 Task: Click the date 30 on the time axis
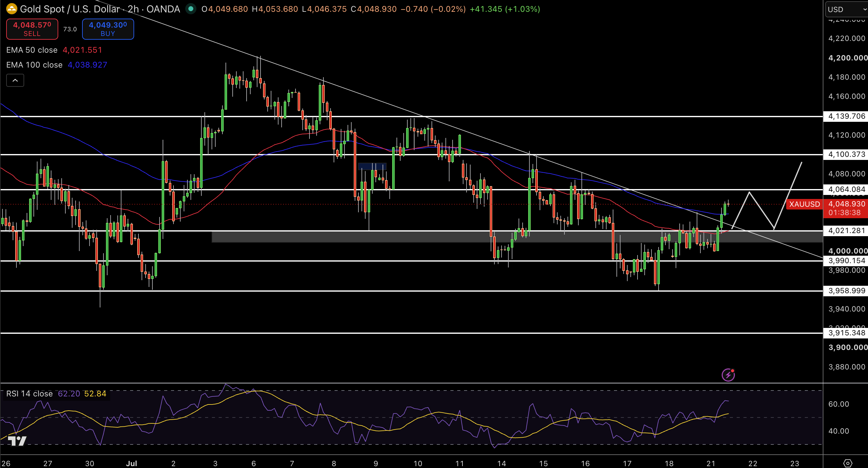pos(89,463)
